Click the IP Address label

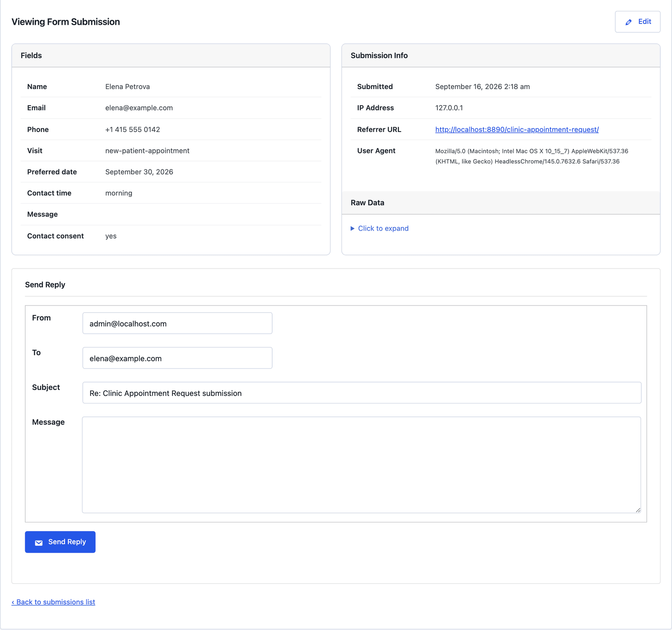point(375,108)
